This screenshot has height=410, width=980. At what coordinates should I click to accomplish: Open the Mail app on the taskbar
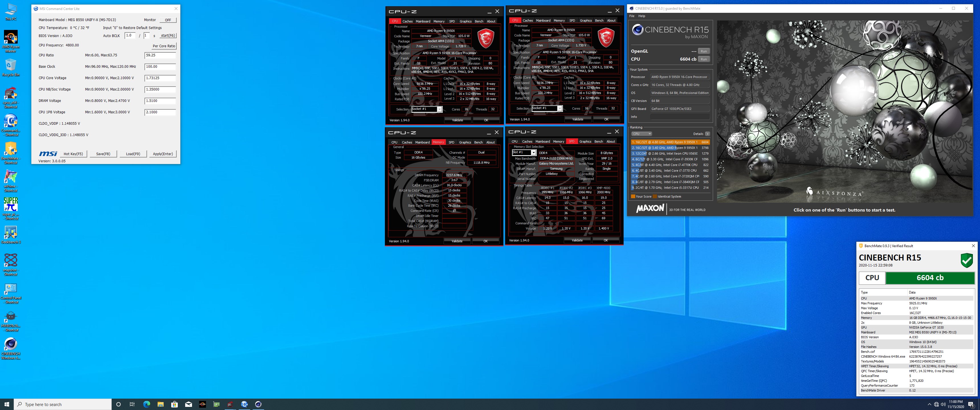coord(189,404)
